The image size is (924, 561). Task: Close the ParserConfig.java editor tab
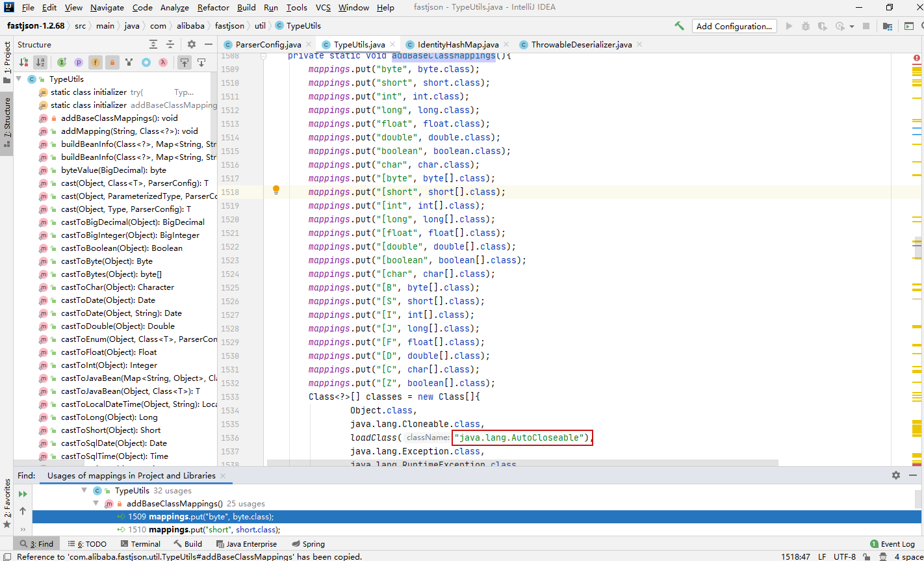point(309,44)
